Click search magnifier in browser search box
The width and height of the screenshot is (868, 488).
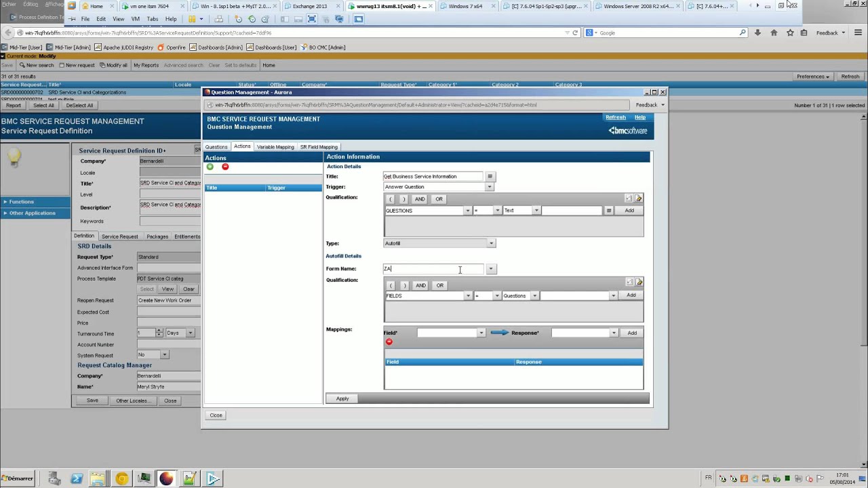tap(743, 33)
